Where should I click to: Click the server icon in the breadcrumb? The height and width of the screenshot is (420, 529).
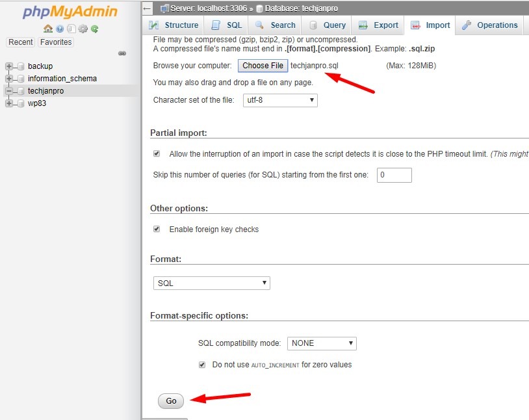[x=164, y=8]
